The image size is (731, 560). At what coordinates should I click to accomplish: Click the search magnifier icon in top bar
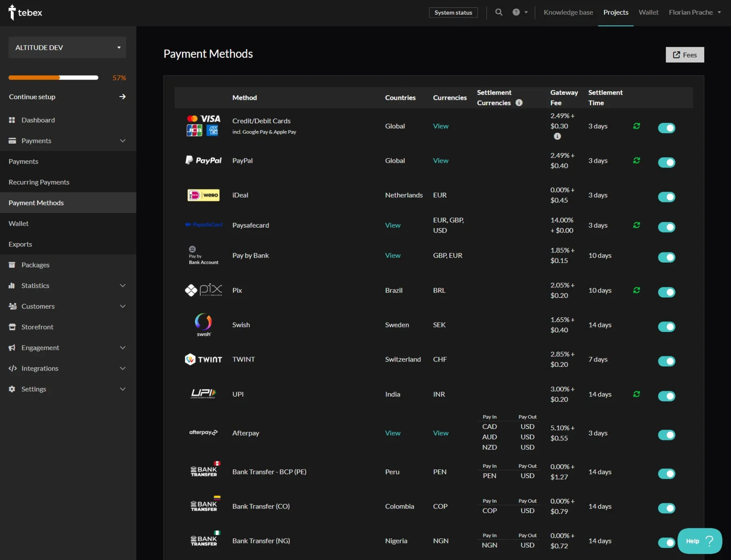tap(499, 12)
